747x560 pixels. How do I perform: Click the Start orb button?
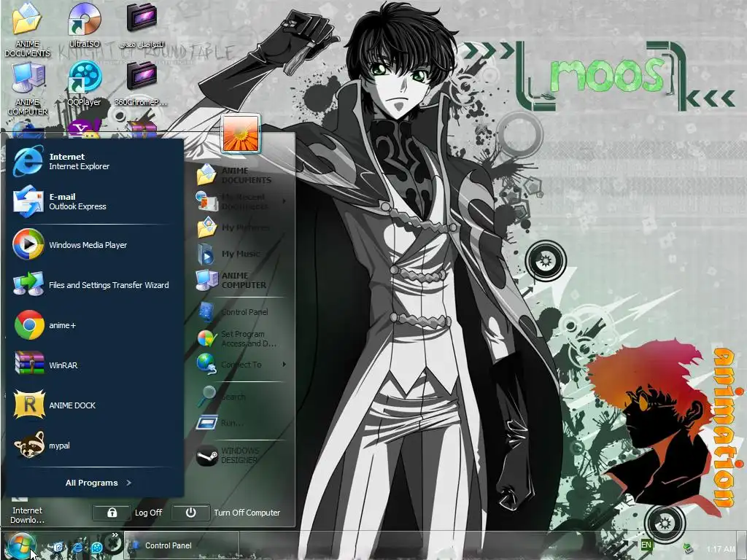click(20, 545)
